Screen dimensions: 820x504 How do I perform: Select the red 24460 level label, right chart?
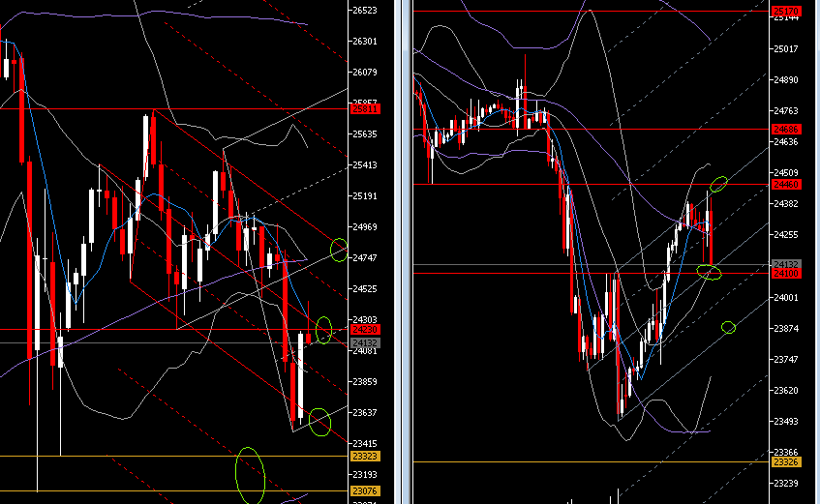[x=786, y=185]
